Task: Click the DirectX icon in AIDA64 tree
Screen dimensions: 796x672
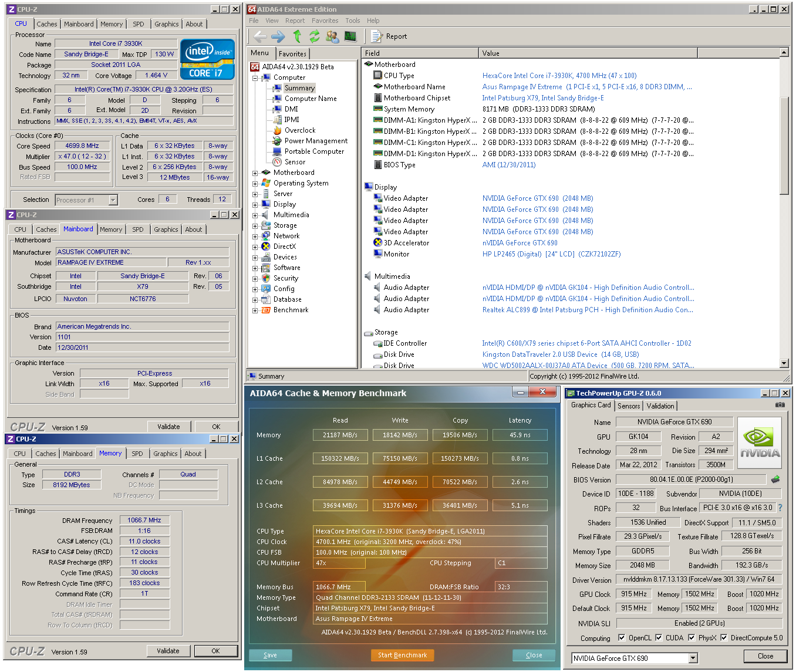Action: [x=266, y=246]
